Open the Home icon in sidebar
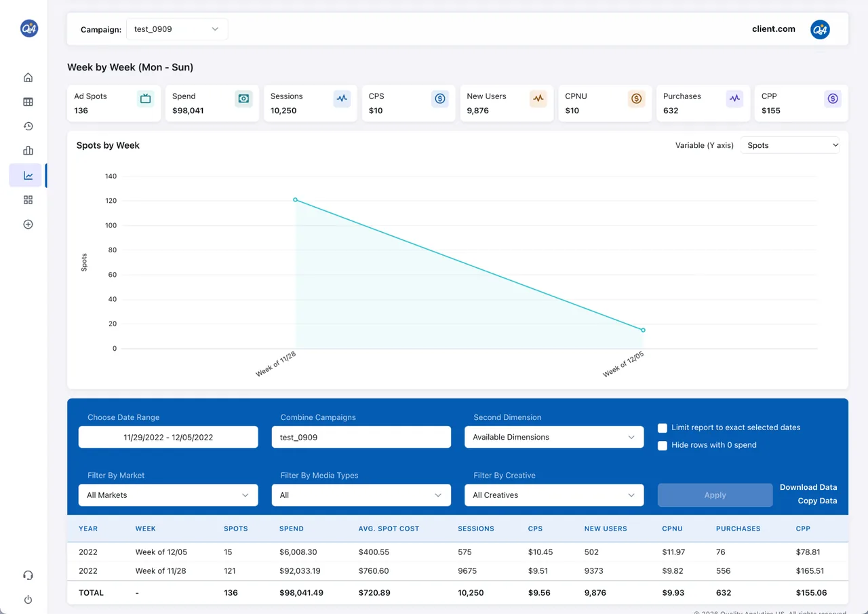Viewport: 868px width, 614px height. 28,77
